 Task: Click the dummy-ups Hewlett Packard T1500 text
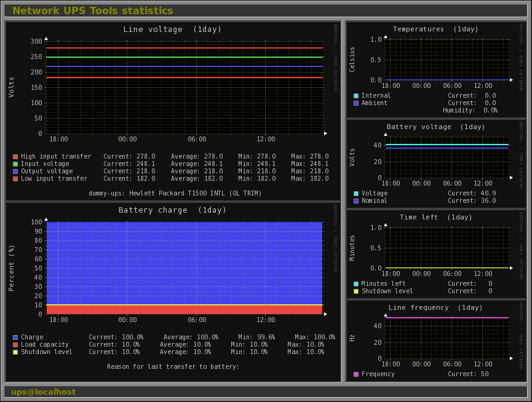coord(175,193)
